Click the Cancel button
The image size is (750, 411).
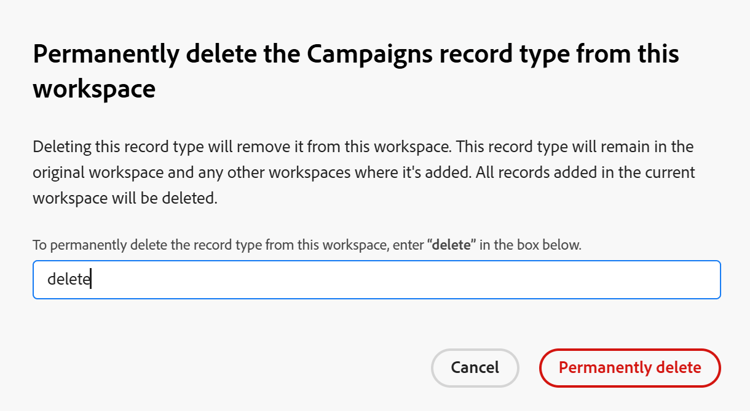coord(475,368)
